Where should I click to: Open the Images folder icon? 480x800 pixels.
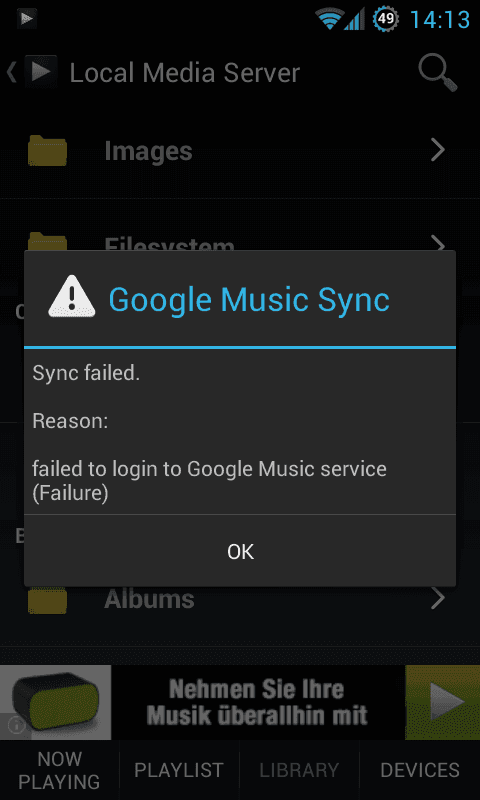(x=47, y=151)
